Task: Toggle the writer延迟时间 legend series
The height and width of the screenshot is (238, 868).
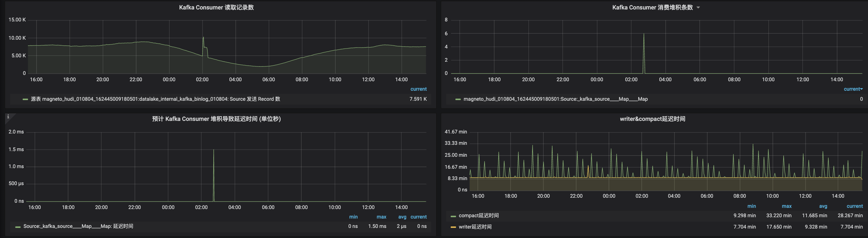Action: pyautogui.click(x=475, y=227)
